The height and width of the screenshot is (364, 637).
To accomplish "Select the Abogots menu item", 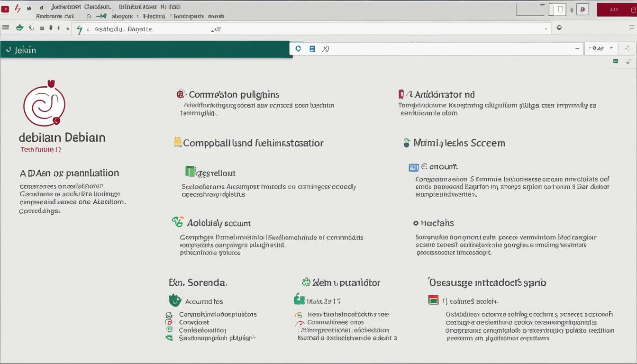I will [121, 16].
